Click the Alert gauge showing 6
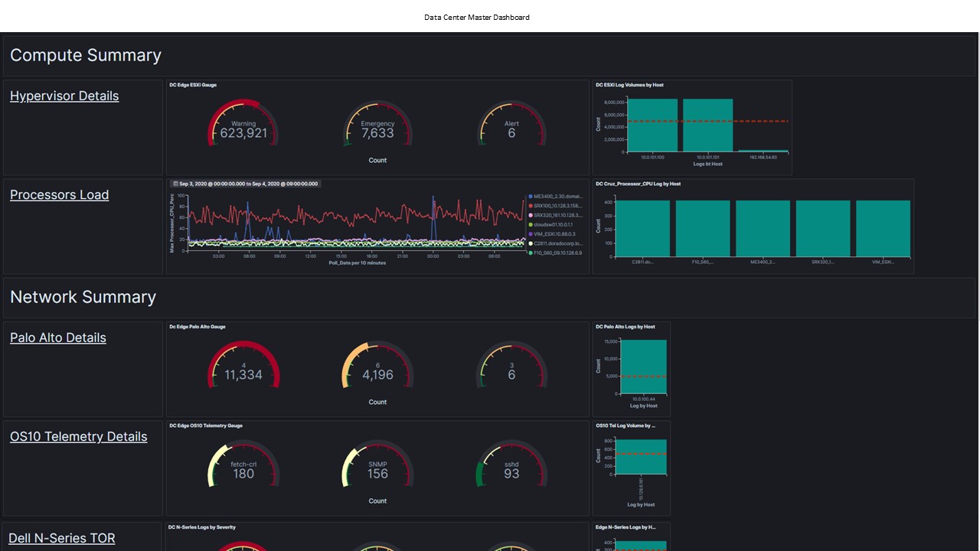The width and height of the screenshot is (980, 551). click(511, 126)
